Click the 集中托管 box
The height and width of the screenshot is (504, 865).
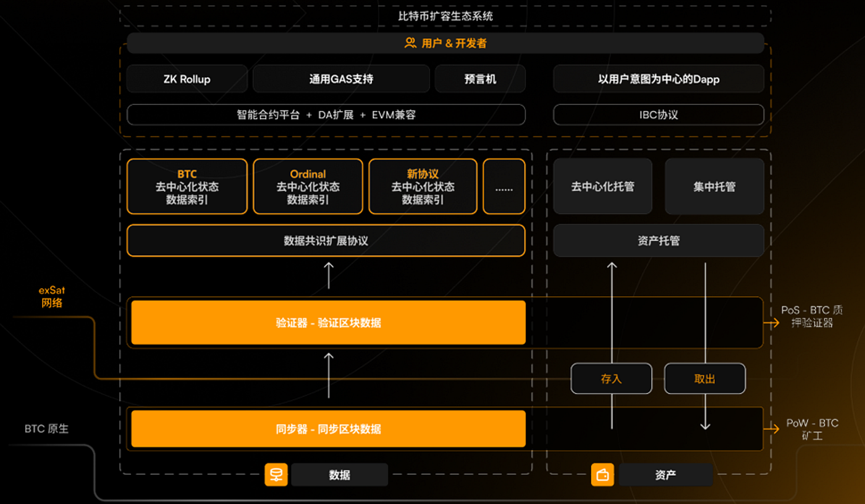pyautogui.click(x=714, y=187)
